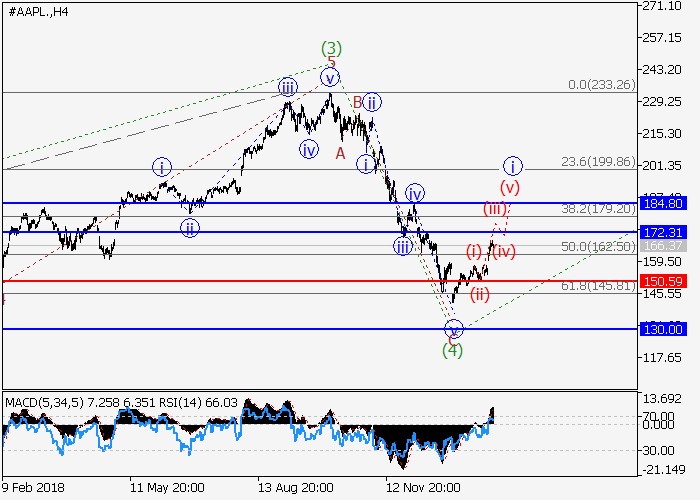700x500 pixels.
Task: Click the 70.00 RSI level label
Action: click(x=658, y=417)
